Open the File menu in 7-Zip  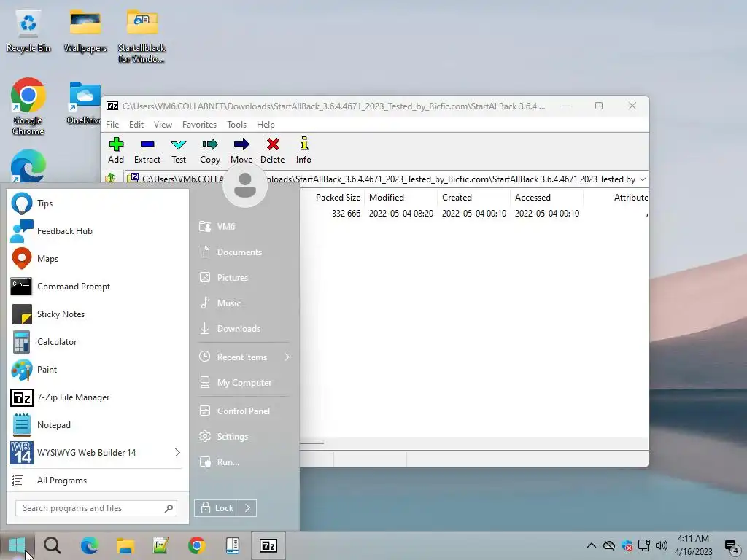pyautogui.click(x=112, y=124)
